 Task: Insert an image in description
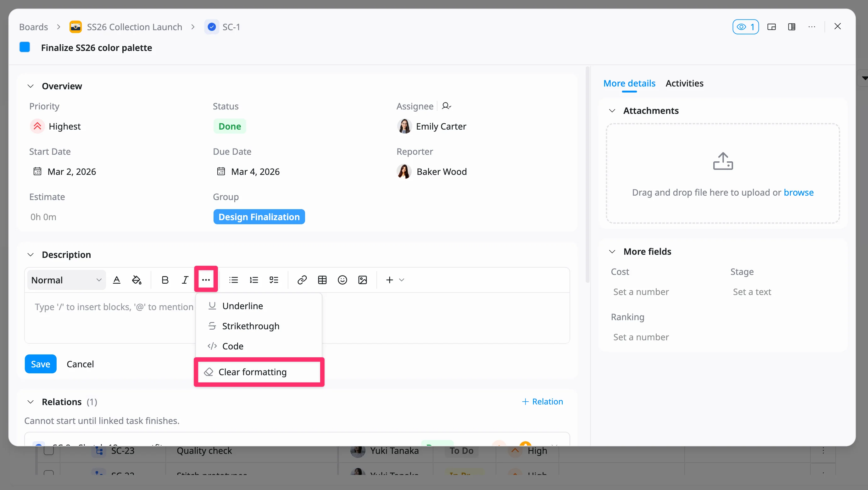(x=363, y=280)
